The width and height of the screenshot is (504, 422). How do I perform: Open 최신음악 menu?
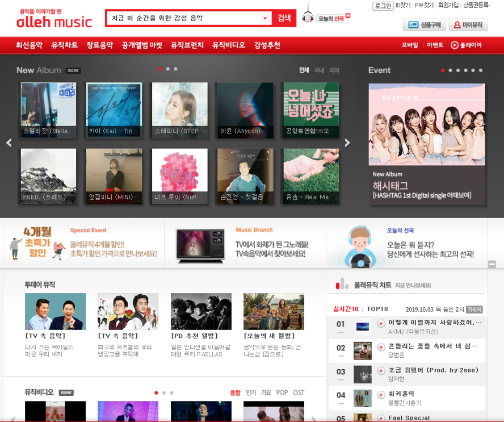(30, 45)
